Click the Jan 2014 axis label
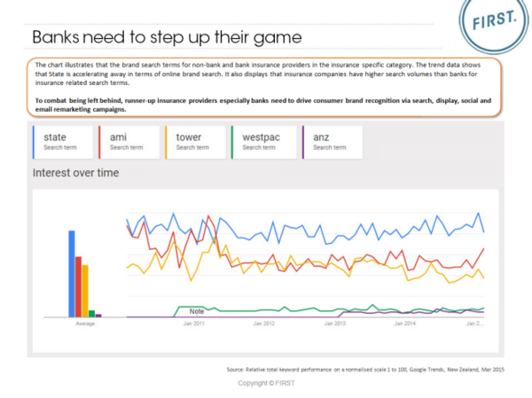The image size is (532, 398). (x=405, y=324)
